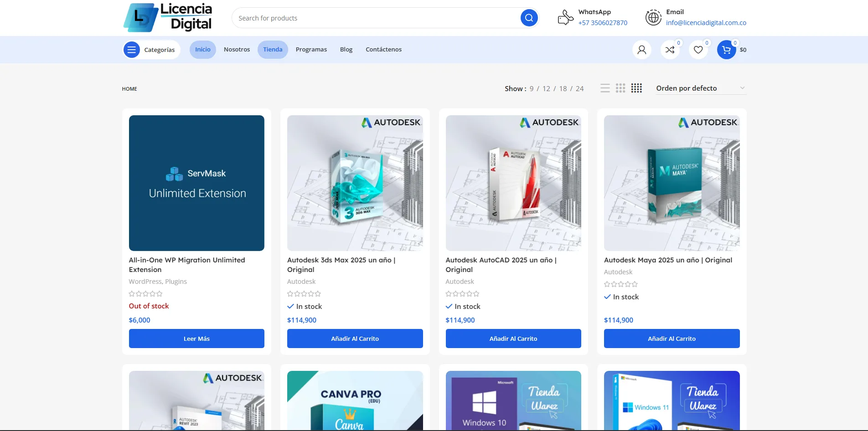Open Autodesk category under 3ds Max

point(301,282)
